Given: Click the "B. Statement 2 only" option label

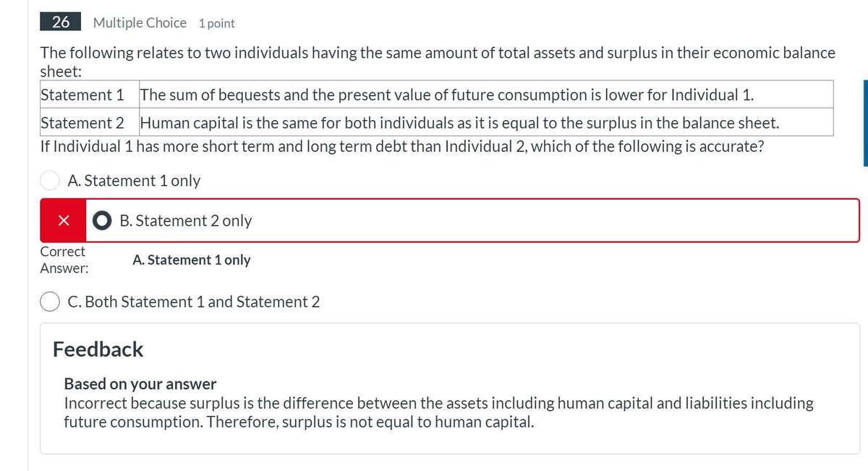Looking at the screenshot, I should point(186,221).
